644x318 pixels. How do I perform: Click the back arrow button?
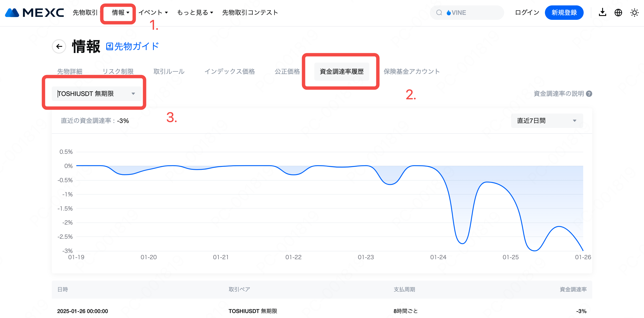click(59, 46)
